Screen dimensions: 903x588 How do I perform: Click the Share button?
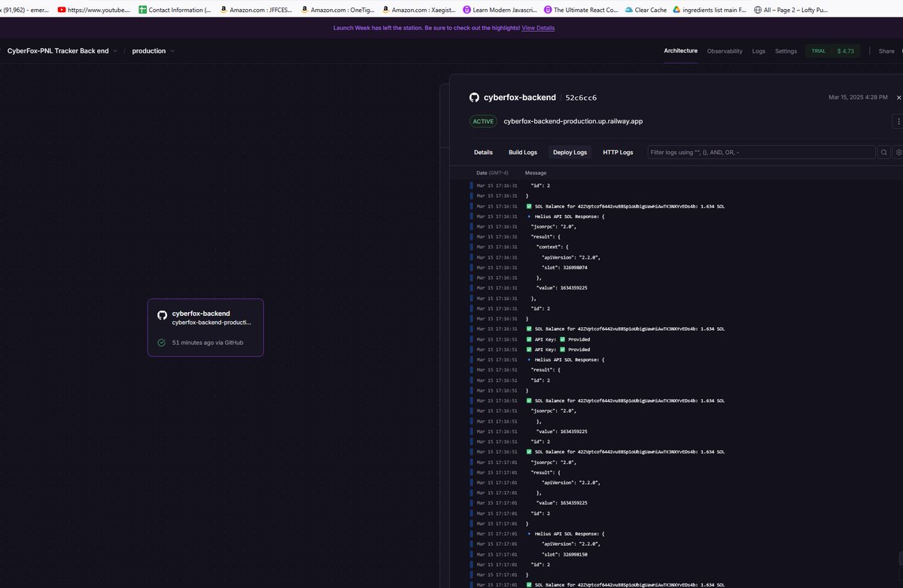886,51
